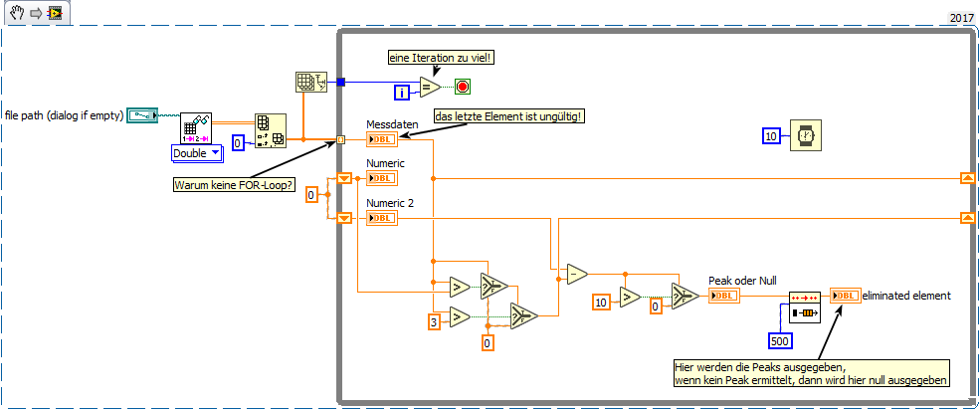Click the hand tool icon in the snippet header
Screen dimensions: 980x410
pyautogui.click(x=17, y=13)
